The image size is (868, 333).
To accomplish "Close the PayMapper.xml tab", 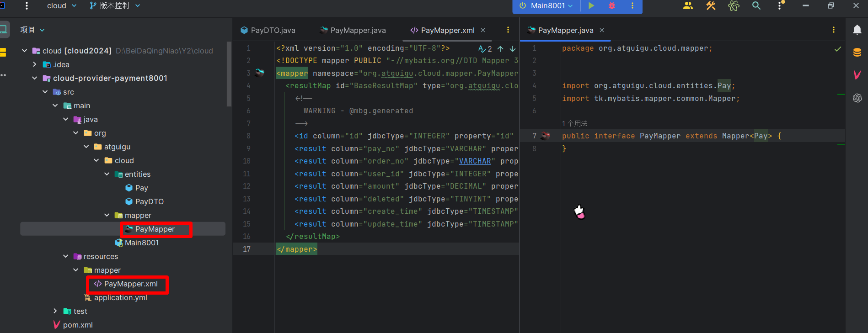I will click(x=483, y=30).
